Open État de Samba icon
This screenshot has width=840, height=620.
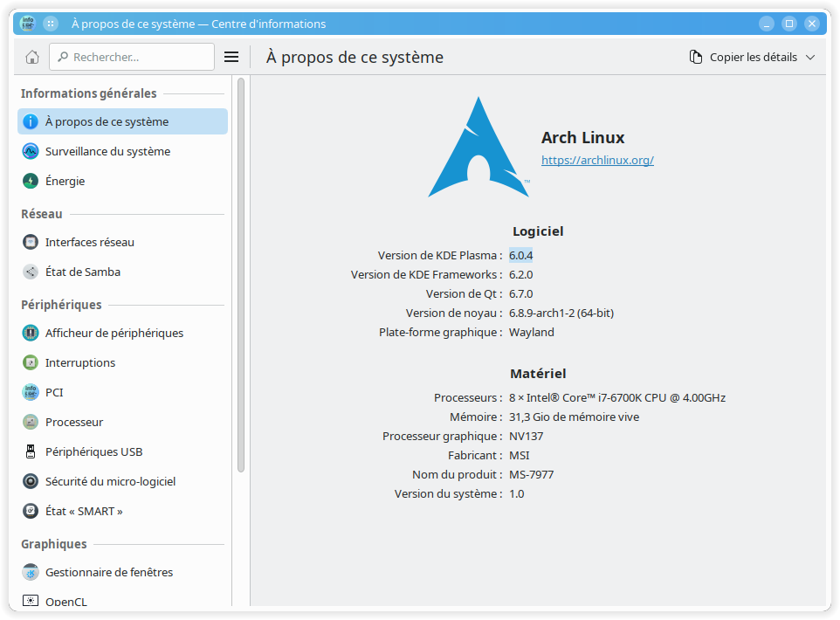pyautogui.click(x=31, y=272)
